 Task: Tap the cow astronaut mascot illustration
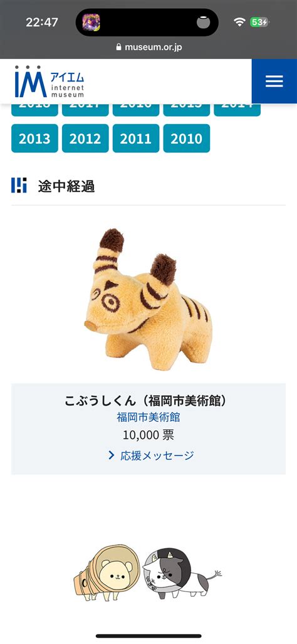pos(181,572)
